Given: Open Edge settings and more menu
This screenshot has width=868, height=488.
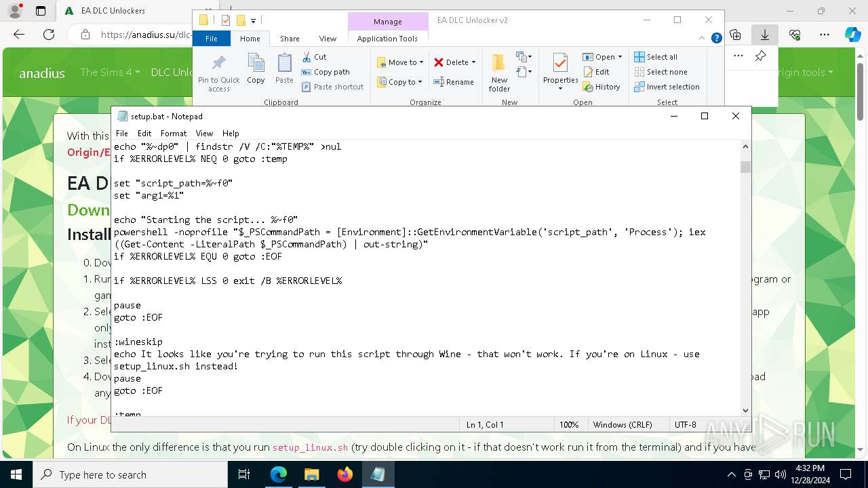Looking at the screenshot, I should (x=825, y=35).
